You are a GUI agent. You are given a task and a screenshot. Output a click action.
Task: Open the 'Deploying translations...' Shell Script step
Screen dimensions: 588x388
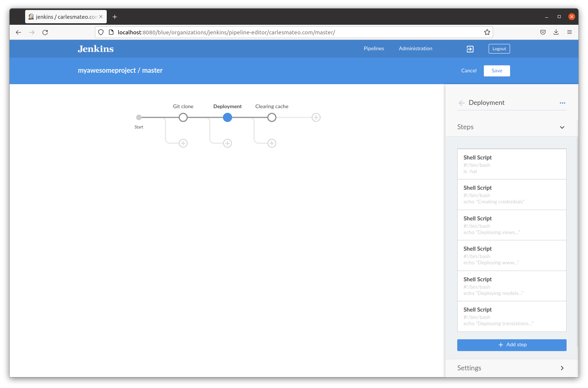click(512, 316)
